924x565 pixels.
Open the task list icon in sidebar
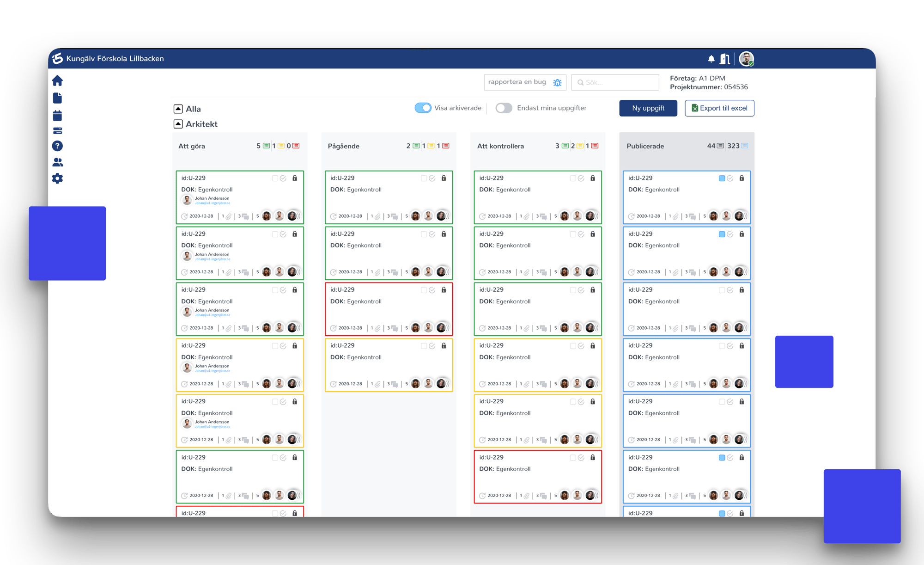pyautogui.click(x=57, y=131)
